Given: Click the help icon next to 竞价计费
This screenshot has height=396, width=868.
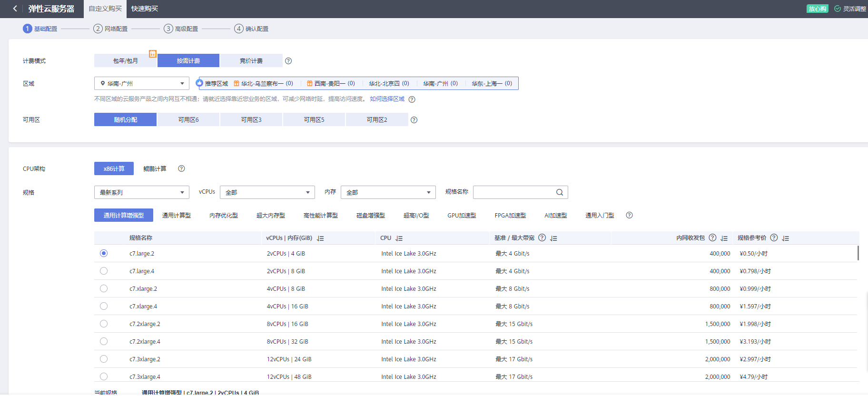Looking at the screenshot, I should pyautogui.click(x=288, y=61).
